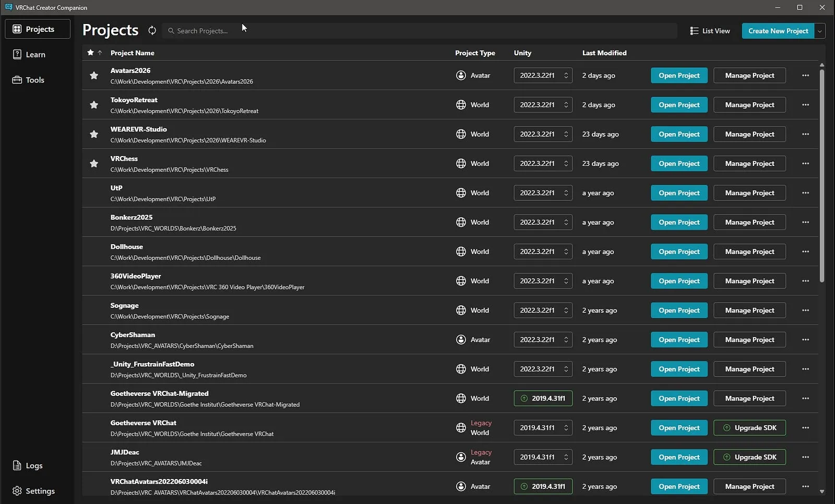Open more options menu for Bonkerz2025

click(805, 222)
